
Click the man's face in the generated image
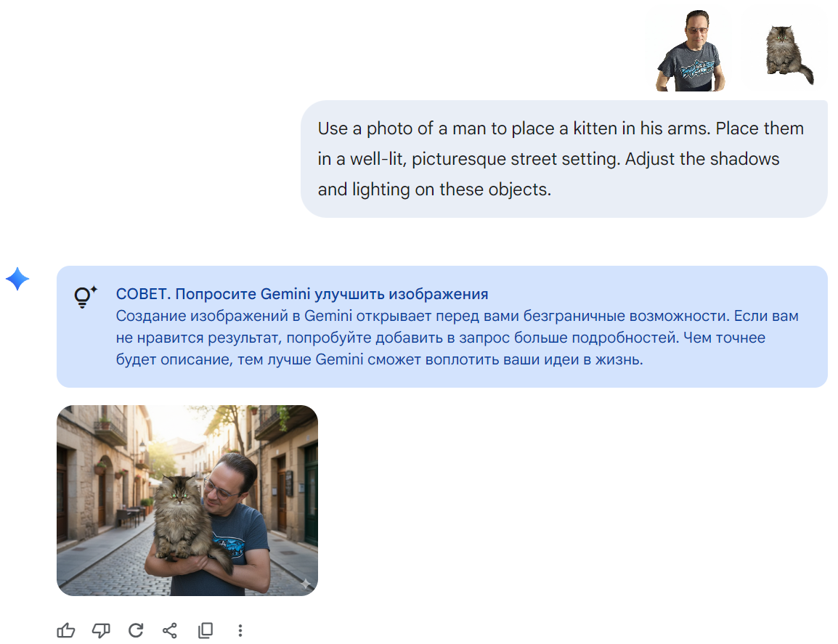click(225, 483)
